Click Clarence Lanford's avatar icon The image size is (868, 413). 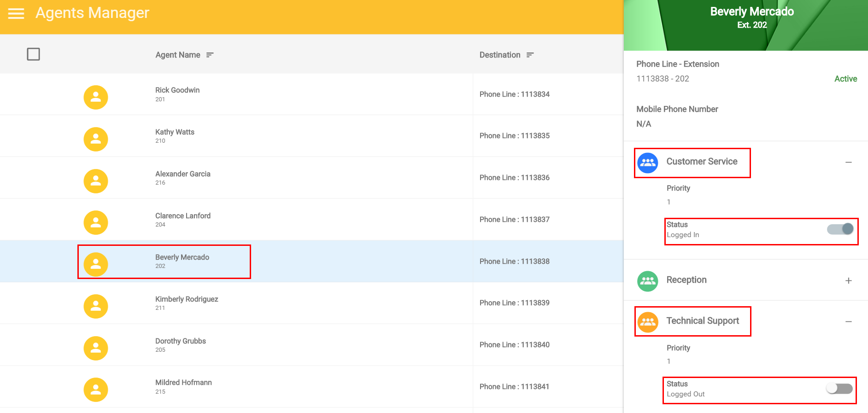coord(96,222)
